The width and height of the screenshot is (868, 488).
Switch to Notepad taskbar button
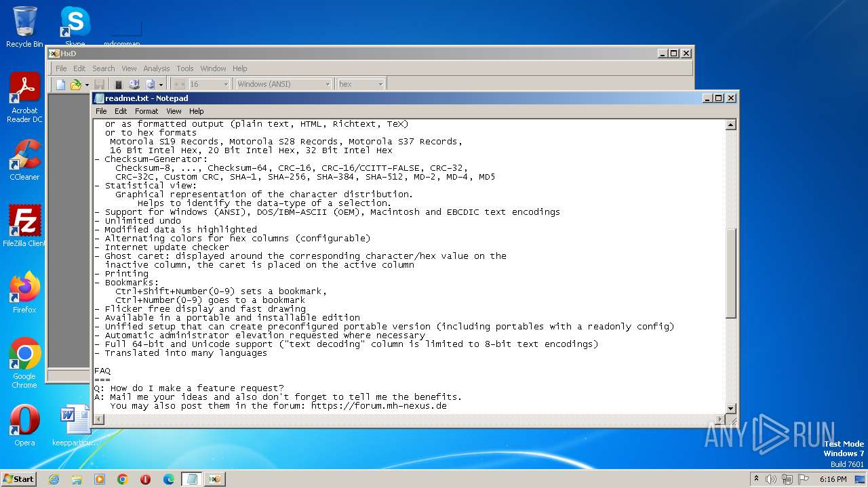tap(192, 479)
